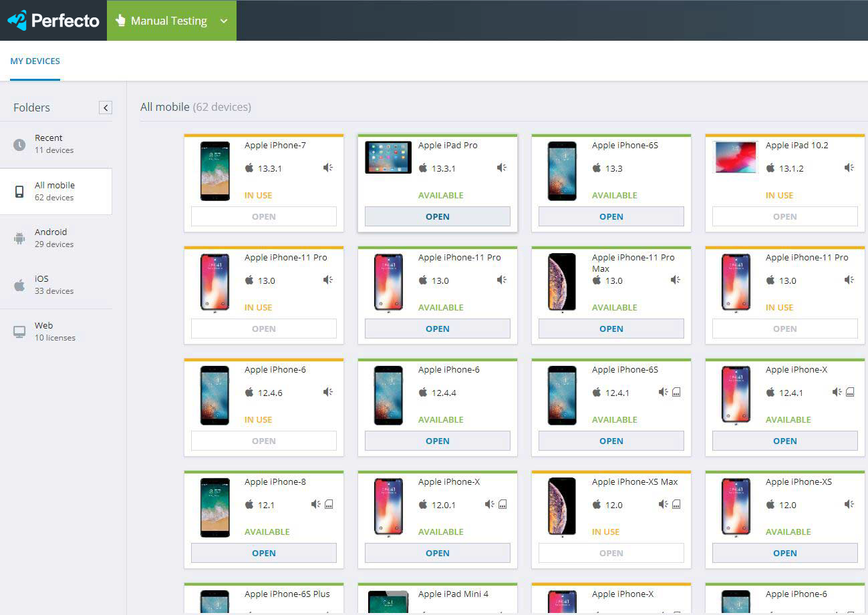
Task: Click the "Apple iPhone-6S Plus" device name
Action: pyautogui.click(x=287, y=594)
